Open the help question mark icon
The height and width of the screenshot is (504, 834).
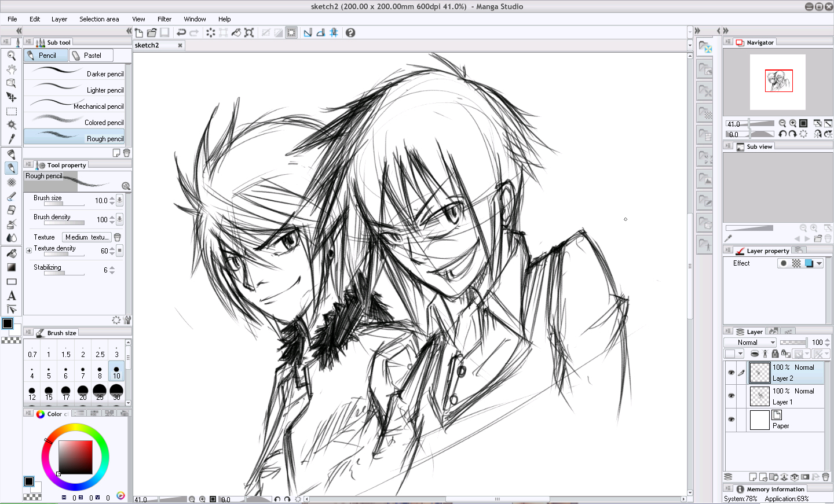350,32
